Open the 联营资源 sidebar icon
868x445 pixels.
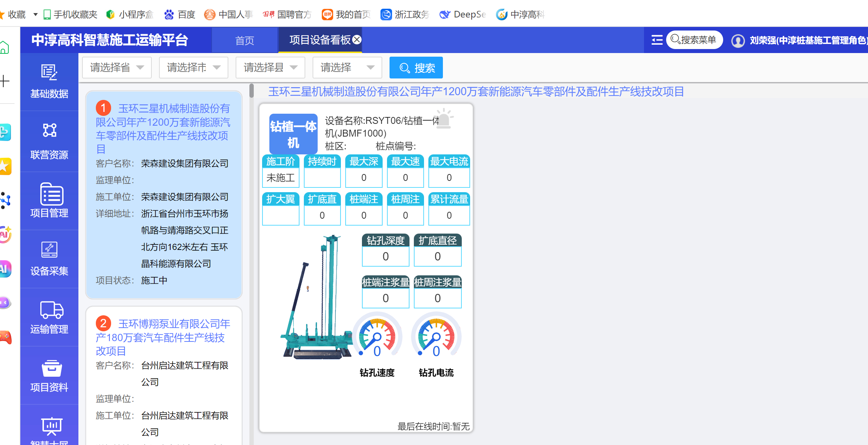pyautogui.click(x=49, y=130)
